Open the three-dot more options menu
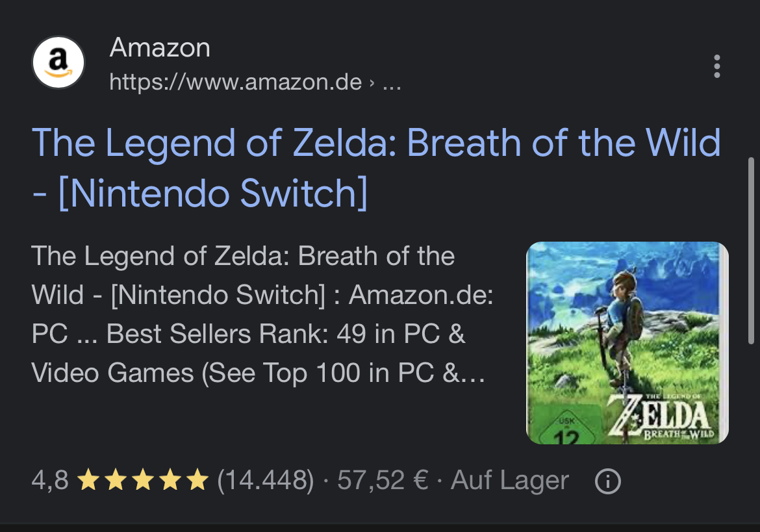 [716, 66]
